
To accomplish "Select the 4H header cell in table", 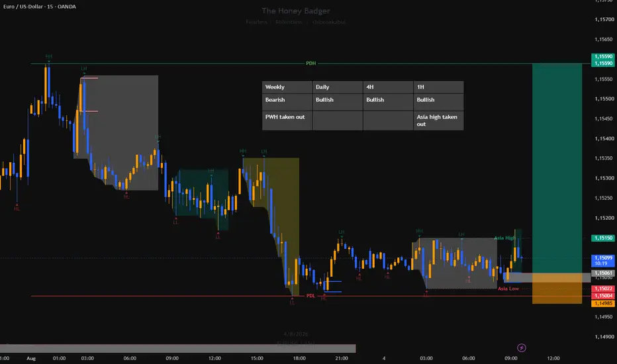I will point(387,87).
